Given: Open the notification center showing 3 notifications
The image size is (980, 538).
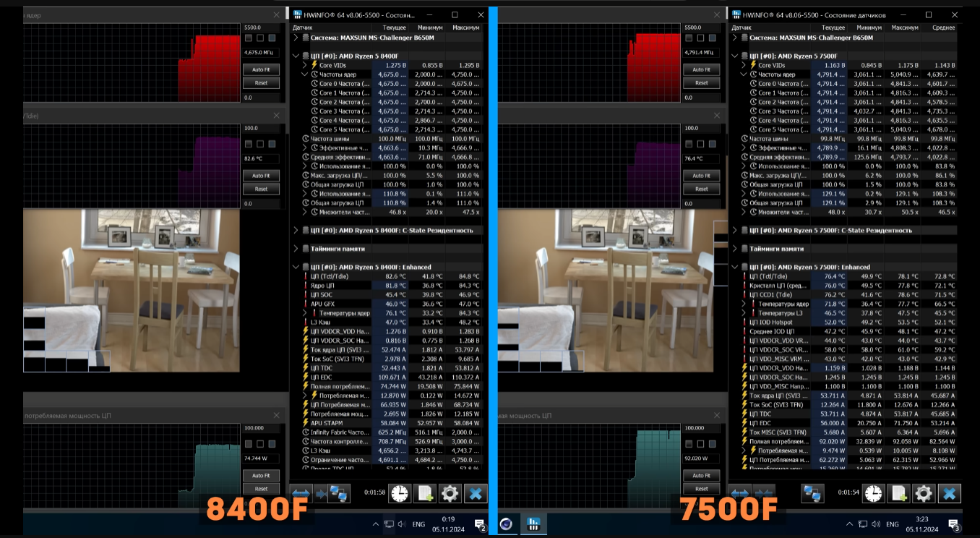Looking at the screenshot, I should point(954,524).
